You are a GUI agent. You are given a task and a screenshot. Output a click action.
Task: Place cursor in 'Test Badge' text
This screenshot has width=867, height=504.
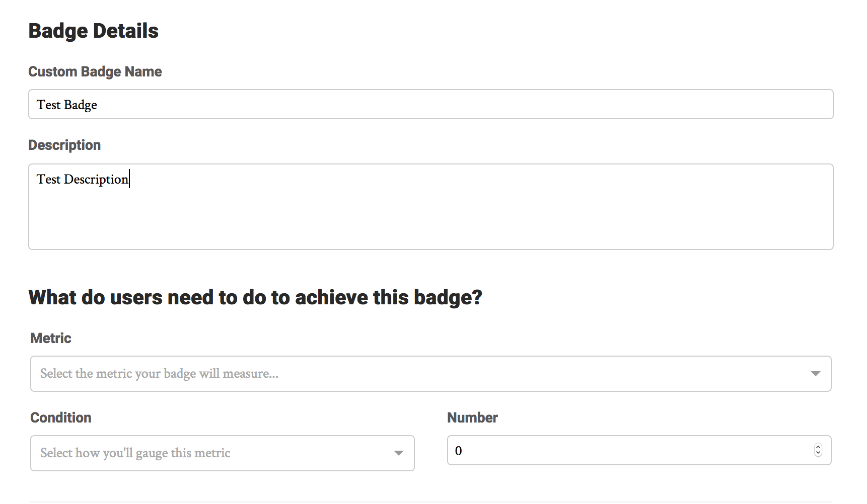pyautogui.click(x=67, y=105)
